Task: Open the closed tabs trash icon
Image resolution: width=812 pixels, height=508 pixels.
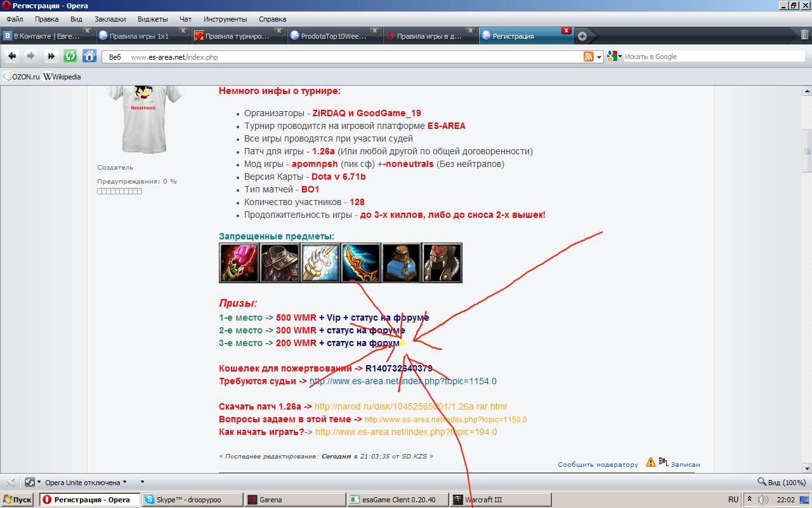Action: [x=804, y=35]
